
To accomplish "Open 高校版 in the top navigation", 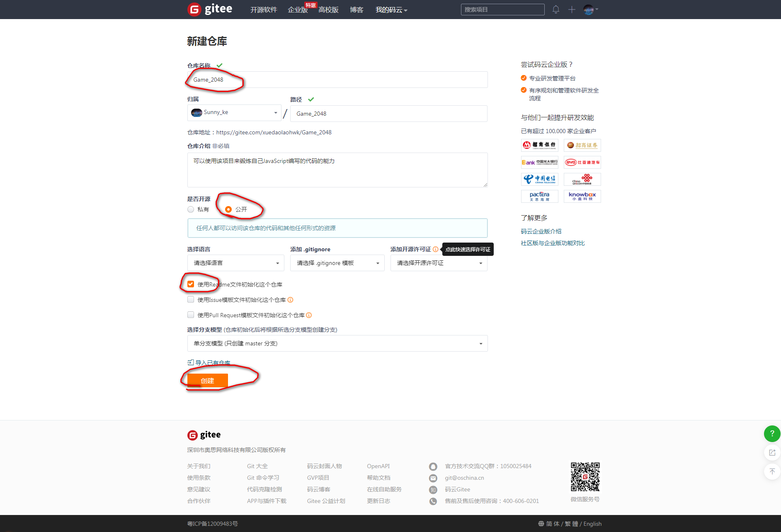I will pos(329,10).
